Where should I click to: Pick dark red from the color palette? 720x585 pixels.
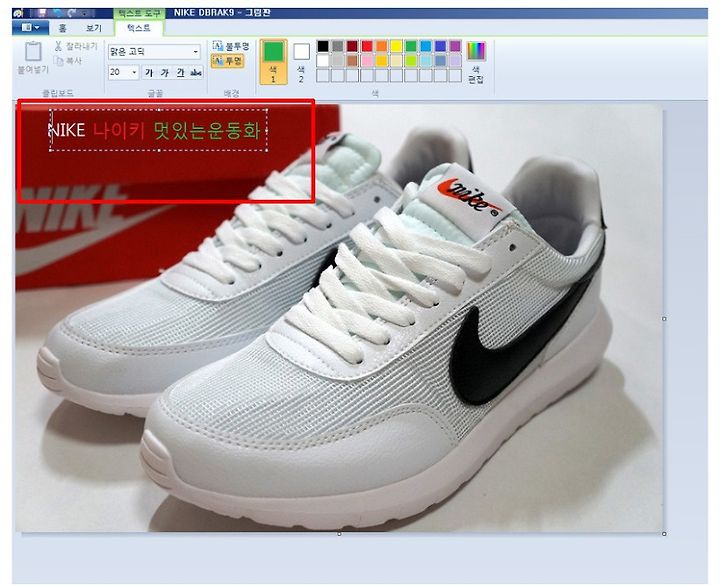pos(353,46)
